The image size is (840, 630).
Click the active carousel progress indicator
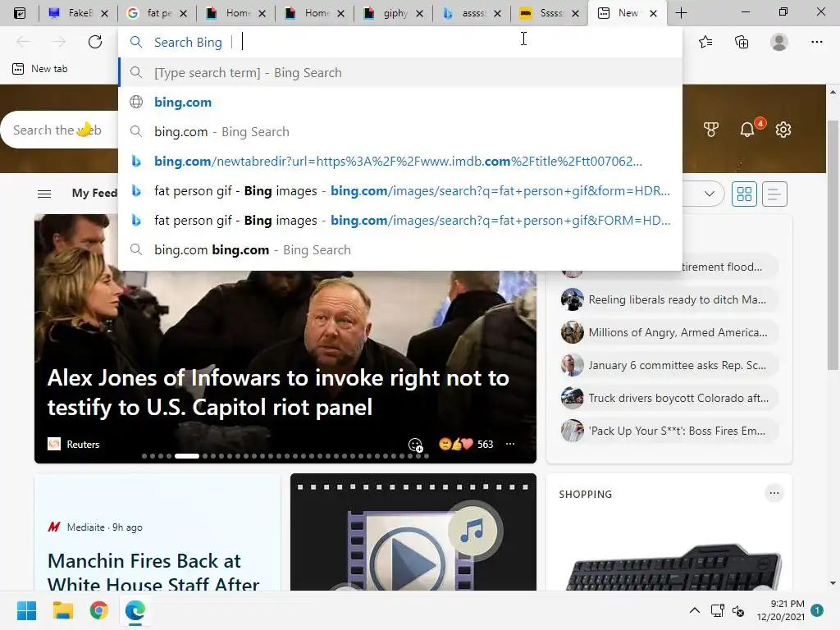(x=187, y=456)
